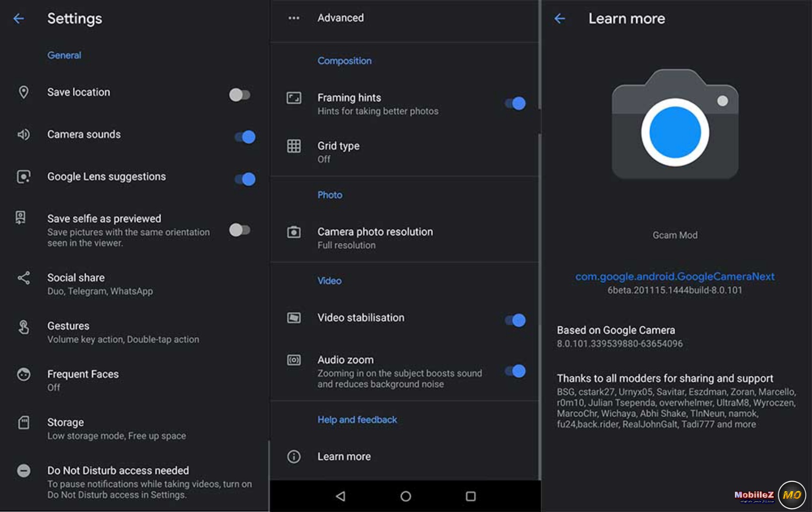The image size is (812, 512).
Task: Tap the Do Not Disturb icon
Action: 23,470
